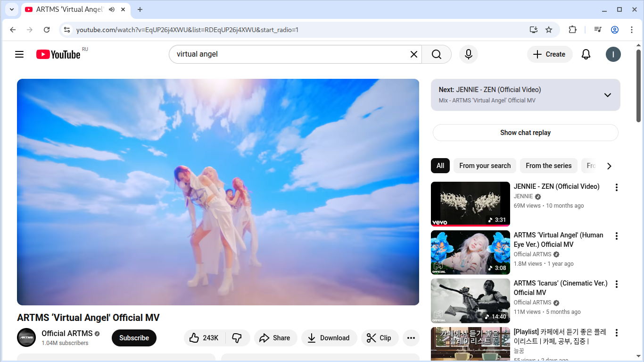Open the tab search dropdown
This screenshot has height=362, width=644.
click(12, 9)
